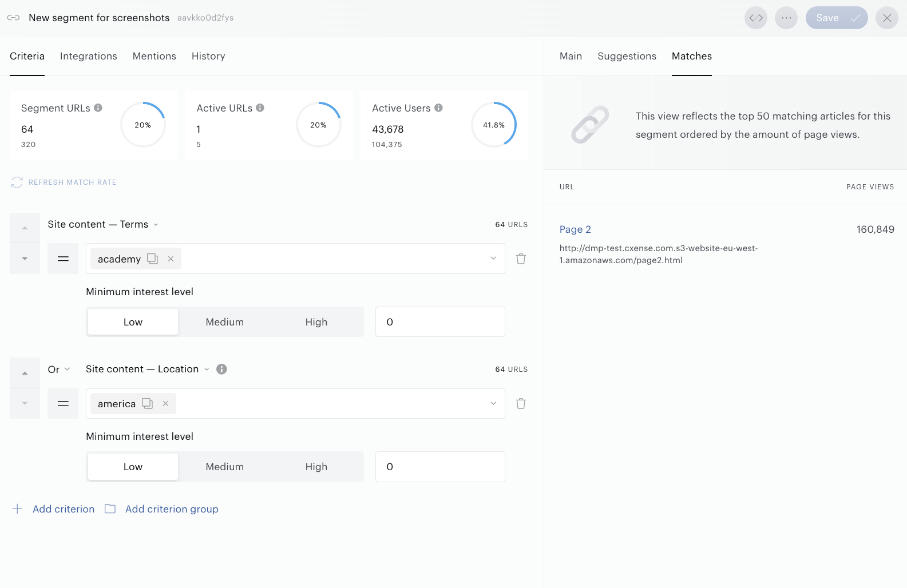
Task: Open the Suggestions tab
Action: (627, 56)
